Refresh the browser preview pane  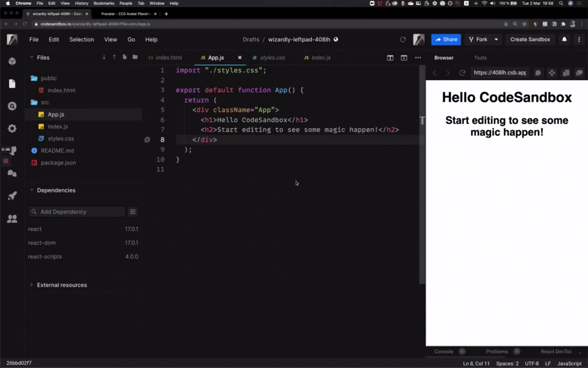click(x=462, y=73)
